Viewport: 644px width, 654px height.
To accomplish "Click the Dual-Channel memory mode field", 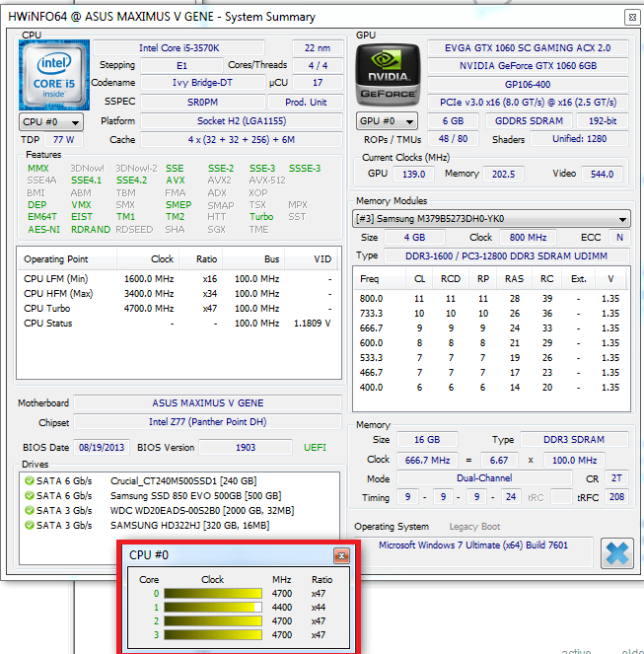I will coord(484,478).
